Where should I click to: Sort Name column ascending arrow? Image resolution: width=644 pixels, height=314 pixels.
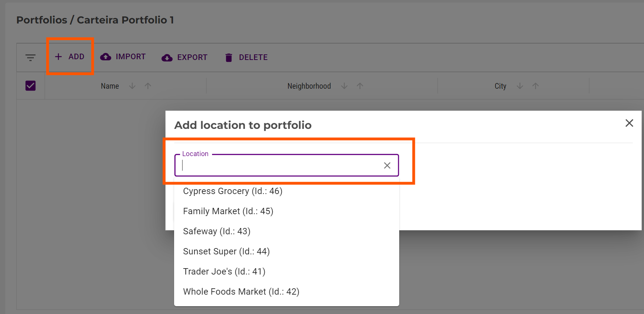[x=148, y=86]
